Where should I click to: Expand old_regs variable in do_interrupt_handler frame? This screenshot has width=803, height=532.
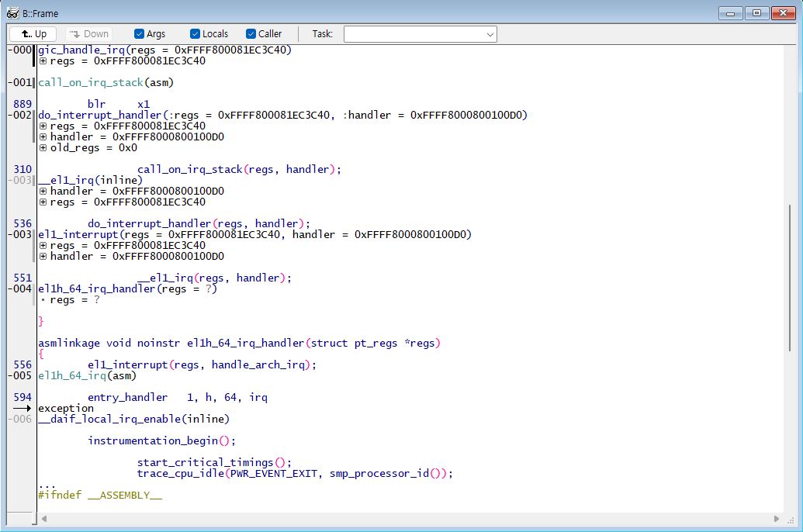43,147
